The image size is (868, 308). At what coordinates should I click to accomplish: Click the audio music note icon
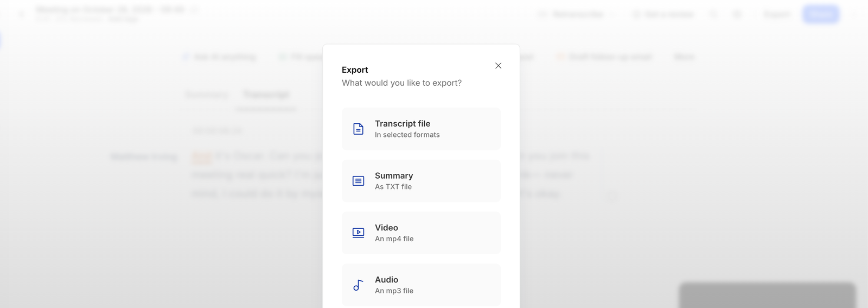pos(358,285)
